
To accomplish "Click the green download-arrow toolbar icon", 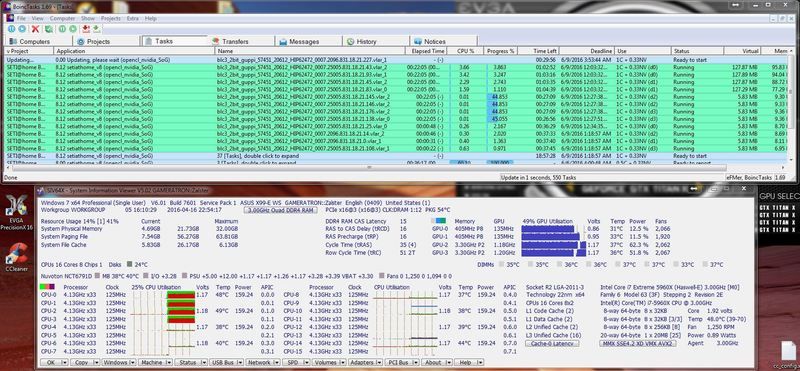I will [x=96, y=29].
